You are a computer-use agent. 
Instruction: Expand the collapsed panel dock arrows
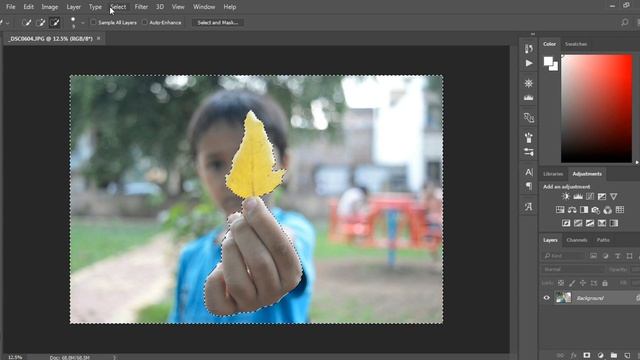[533, 34]
